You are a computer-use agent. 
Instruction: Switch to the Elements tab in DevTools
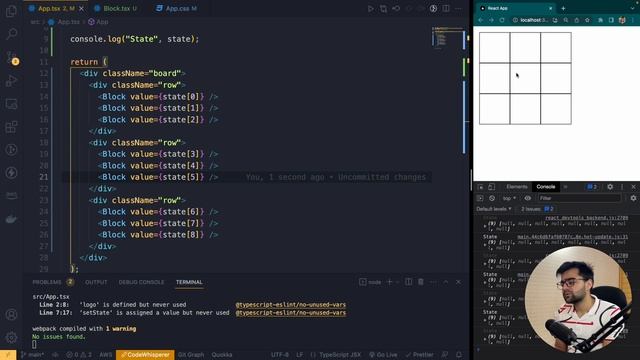tap(517, 187)
